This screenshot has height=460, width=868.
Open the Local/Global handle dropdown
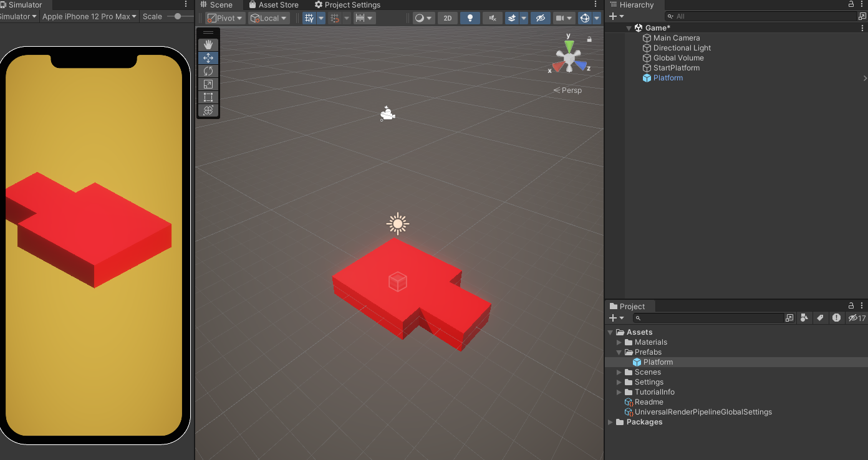(x=269, y=18)
